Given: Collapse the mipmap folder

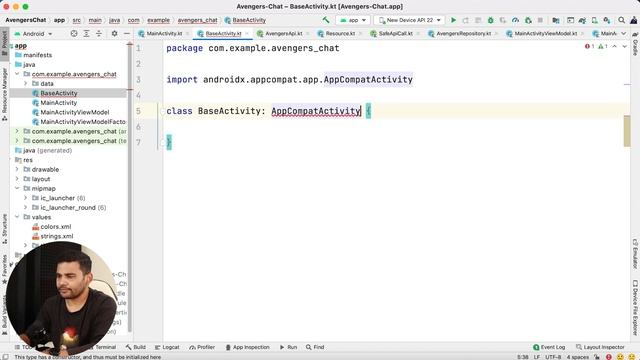Looking at the screenshot, I should (17, 189).
